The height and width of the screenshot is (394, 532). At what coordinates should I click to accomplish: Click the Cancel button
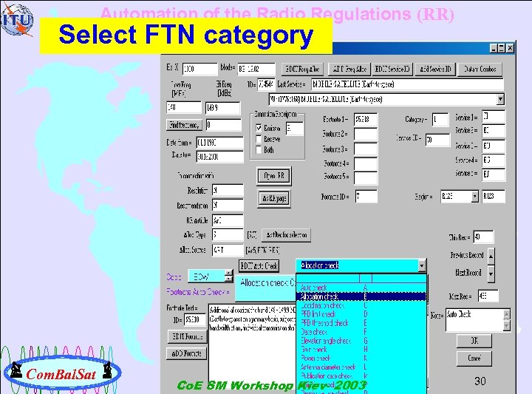pos(474,358)
